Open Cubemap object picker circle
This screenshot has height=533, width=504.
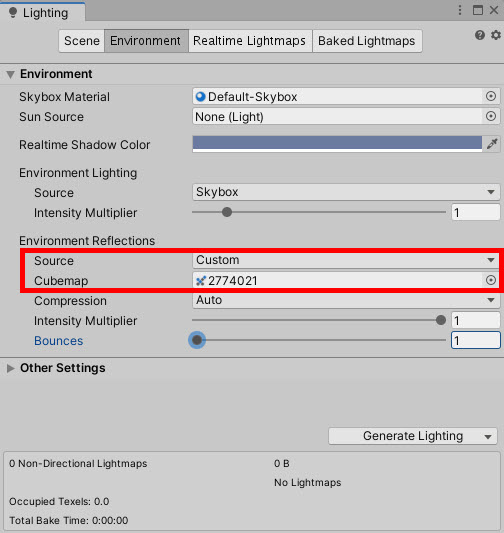point(491,280)
